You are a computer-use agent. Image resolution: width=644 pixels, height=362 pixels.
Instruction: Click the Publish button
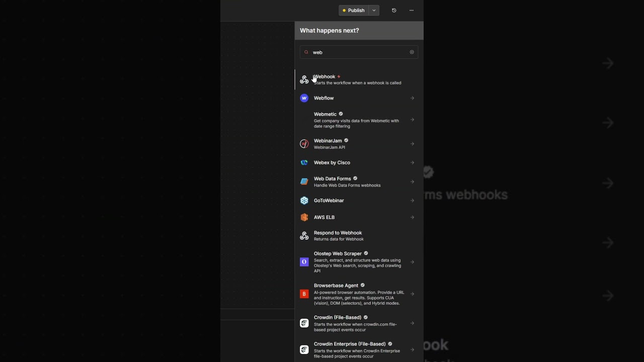(x=354, y=10)
